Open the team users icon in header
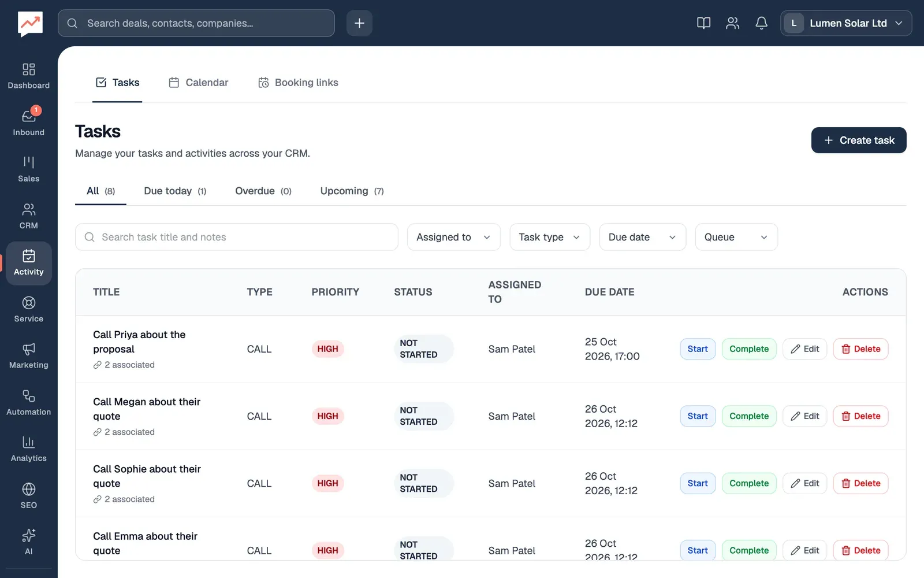 [732, 23]
